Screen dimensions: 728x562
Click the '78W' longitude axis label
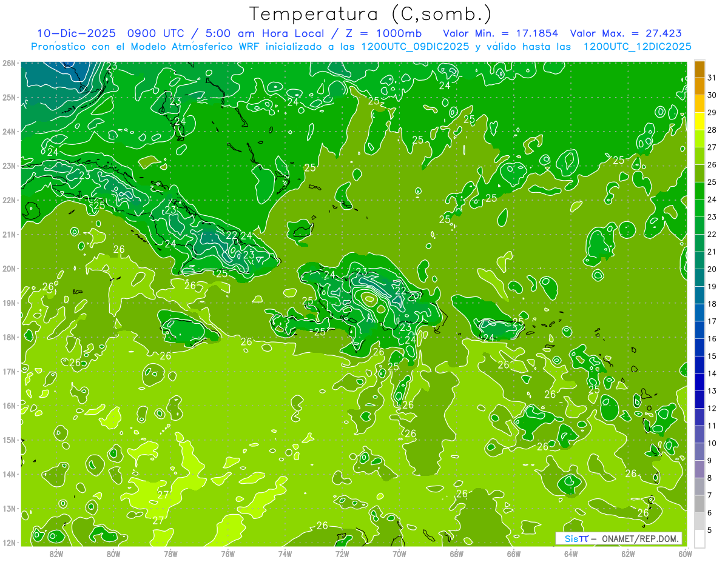170,553
